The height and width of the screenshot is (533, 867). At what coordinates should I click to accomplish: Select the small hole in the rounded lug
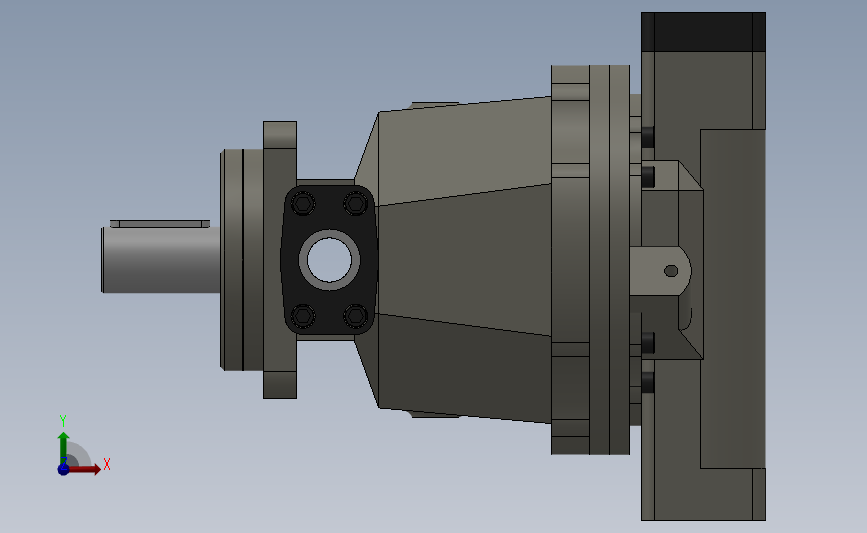(x=671, y=271)
